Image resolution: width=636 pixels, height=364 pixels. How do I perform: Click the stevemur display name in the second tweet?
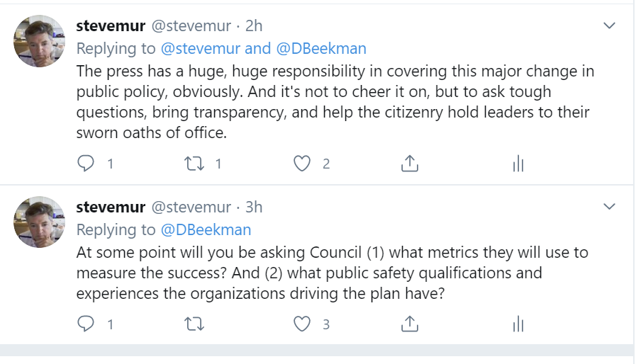click(111, 207)
